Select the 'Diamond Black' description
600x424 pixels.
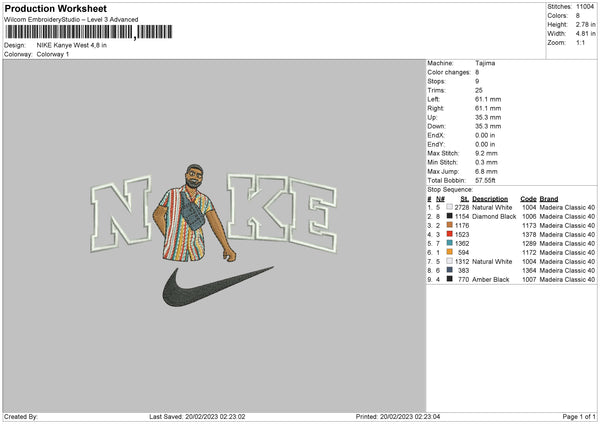coord(494,217)
